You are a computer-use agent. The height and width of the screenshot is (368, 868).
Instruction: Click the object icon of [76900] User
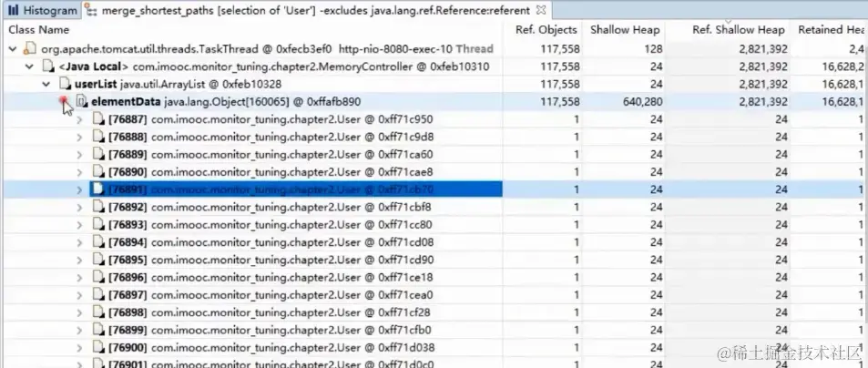pyautogui.click(x=98, y=348)
